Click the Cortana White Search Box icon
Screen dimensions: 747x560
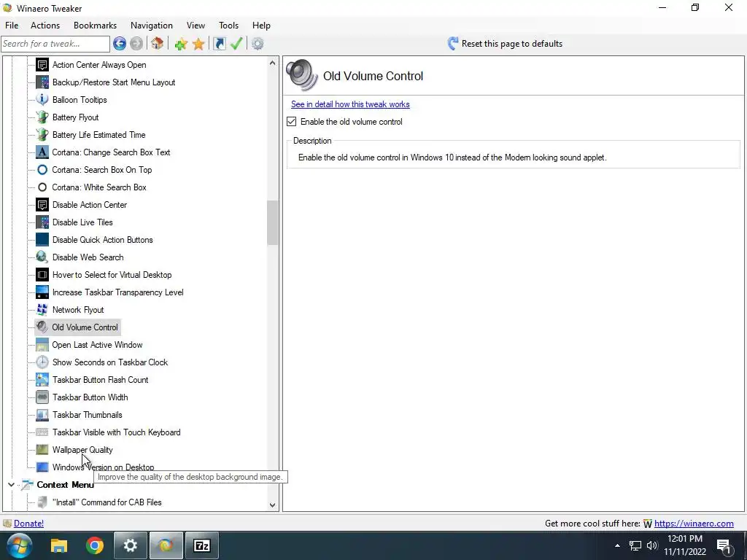pyautogui.click(x=42, y=187)
